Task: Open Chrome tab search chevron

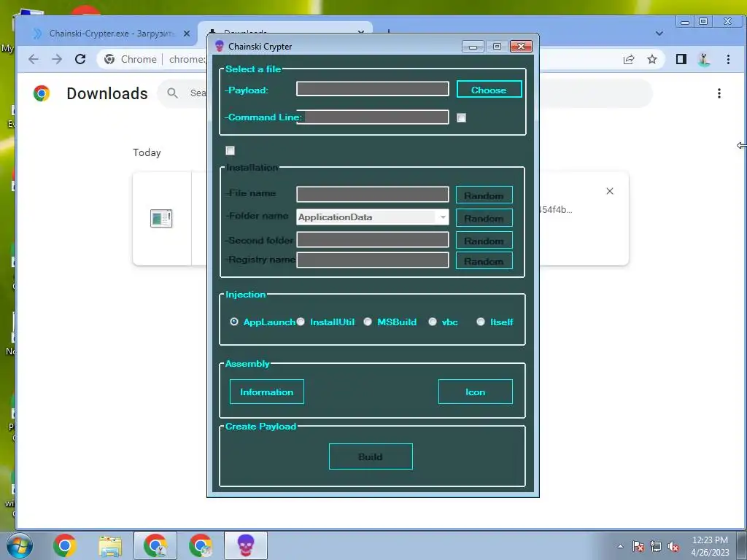Action: (x=659, y=34)
